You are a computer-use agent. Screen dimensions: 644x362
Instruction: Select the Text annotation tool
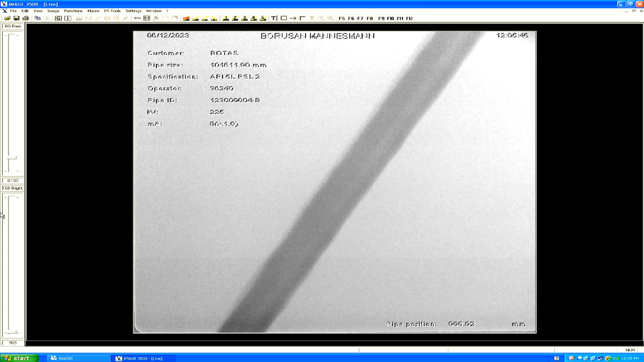coord(274,18)
